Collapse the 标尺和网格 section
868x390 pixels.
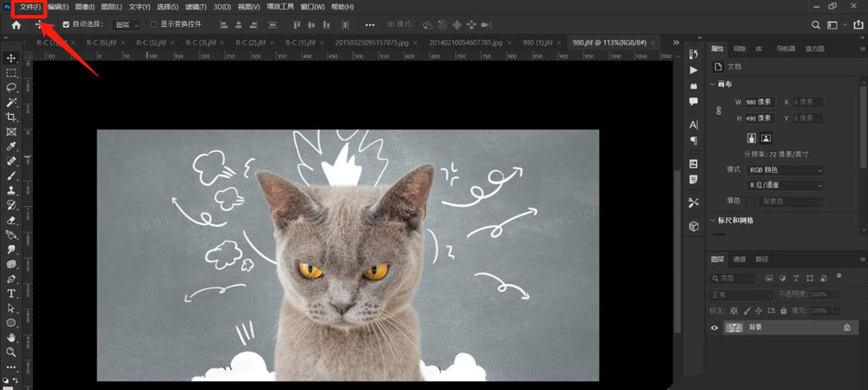[713, 221]
